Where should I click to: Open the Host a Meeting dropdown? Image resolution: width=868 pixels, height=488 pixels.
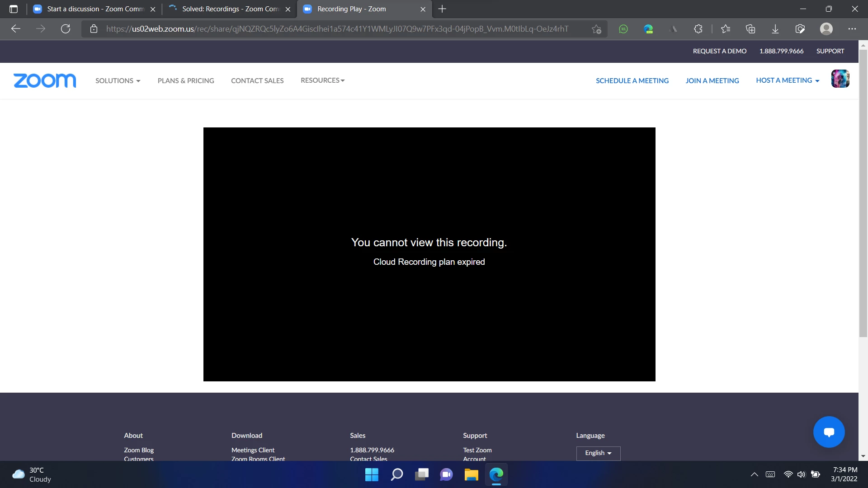click(x=787, y=80)
